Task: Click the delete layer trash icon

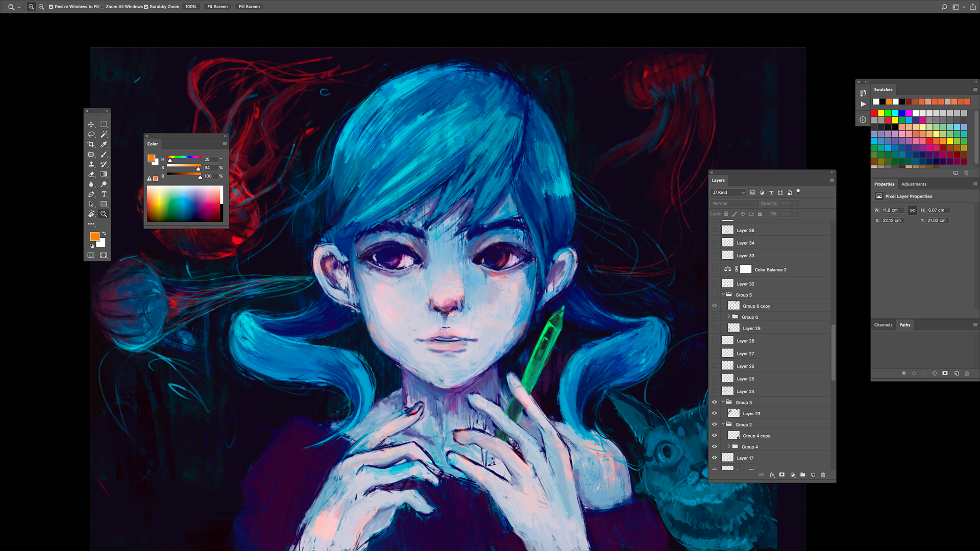Action: point(823,475)
